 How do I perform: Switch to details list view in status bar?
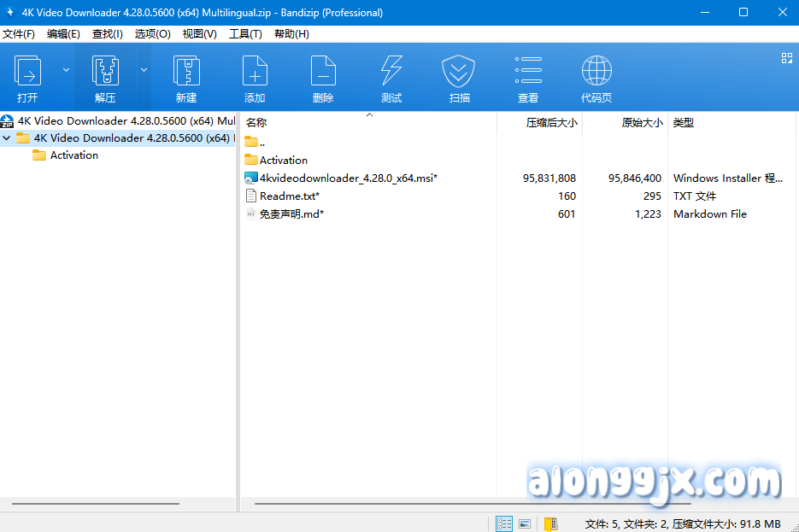pyautogui.click(x=504, y=523)
